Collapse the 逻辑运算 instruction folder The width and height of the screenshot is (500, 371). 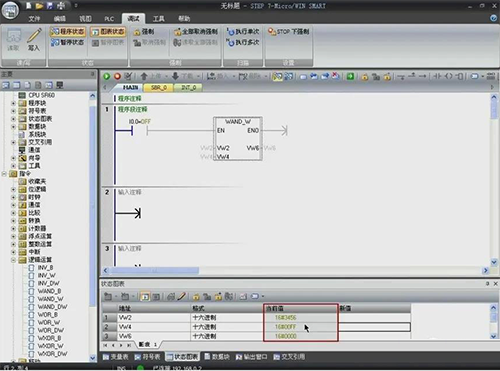coord(13,260)
